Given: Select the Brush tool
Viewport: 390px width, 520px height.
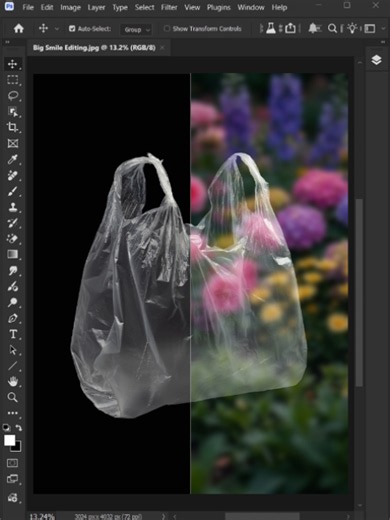Looking at the screenshot, I should click(x=13, y=191).
